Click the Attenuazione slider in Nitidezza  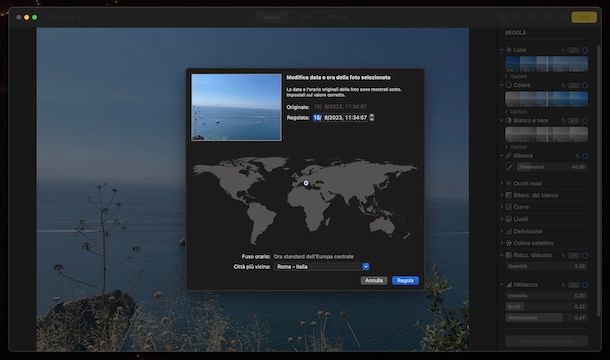547,318
